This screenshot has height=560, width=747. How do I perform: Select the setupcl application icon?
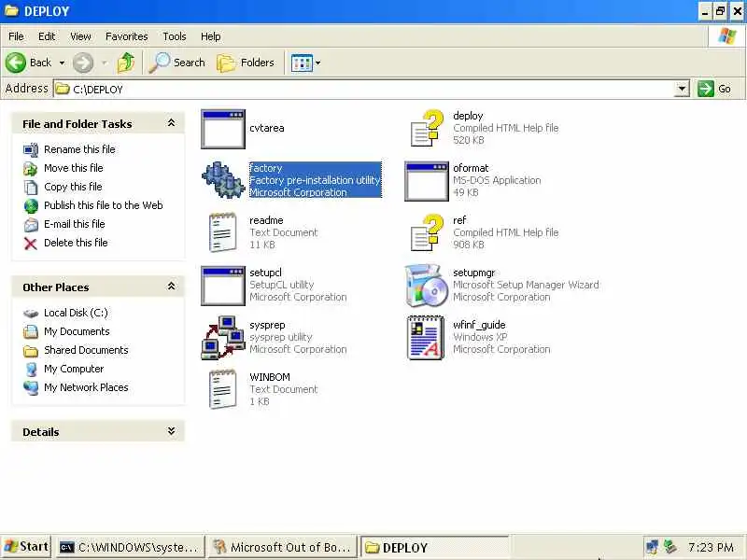pos(223,286)
